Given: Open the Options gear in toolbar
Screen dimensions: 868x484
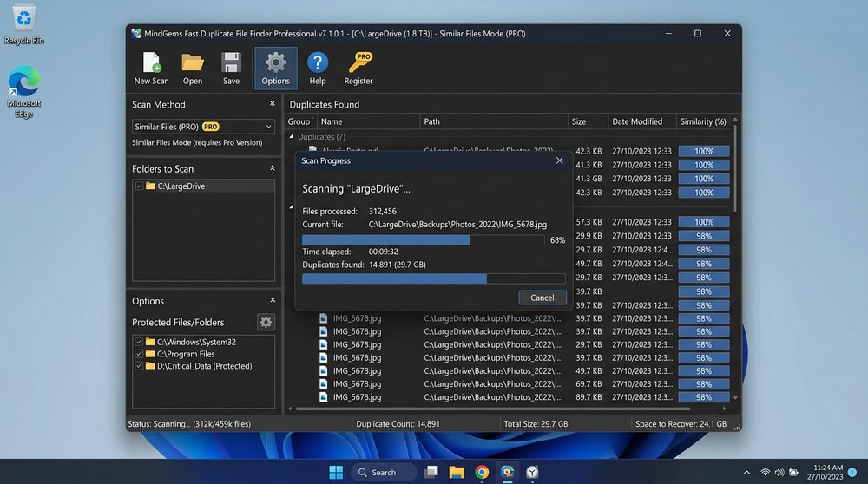Looking at the screenshot, I should [x=276, y=69].
